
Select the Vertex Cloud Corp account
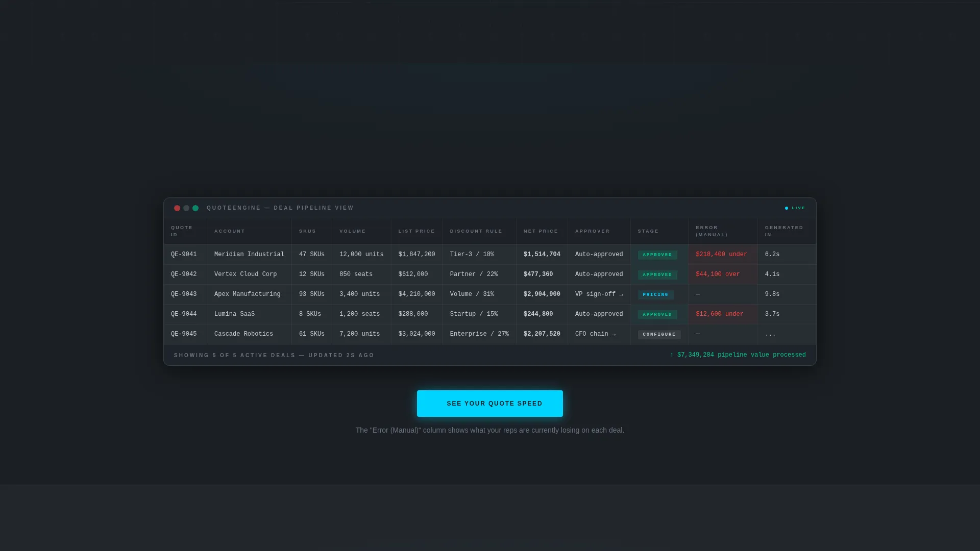click(x=246, y=274)
